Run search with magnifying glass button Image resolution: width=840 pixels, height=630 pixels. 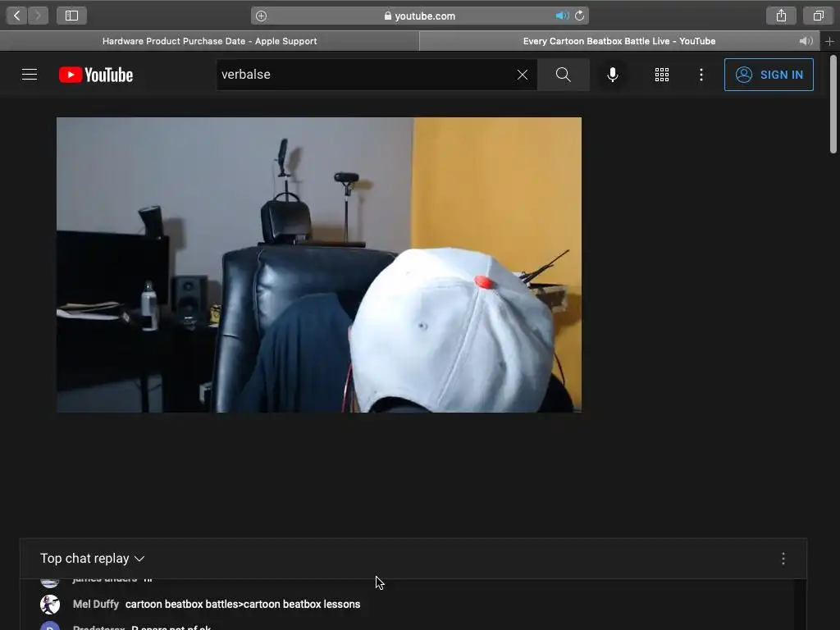pos(563,75)
